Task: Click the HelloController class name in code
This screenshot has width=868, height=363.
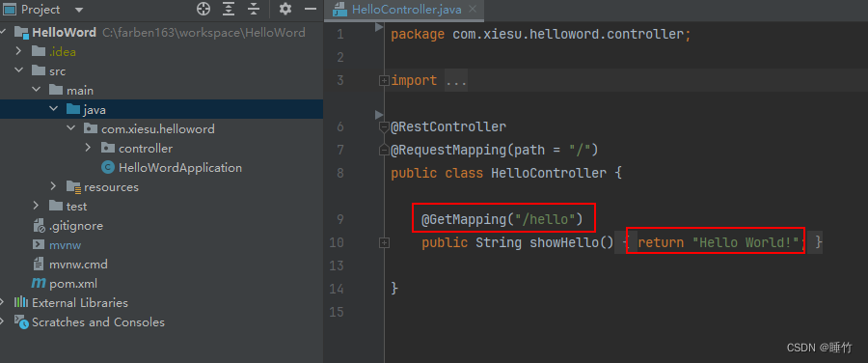Action: pyautogui.click(x=549, y=173)
